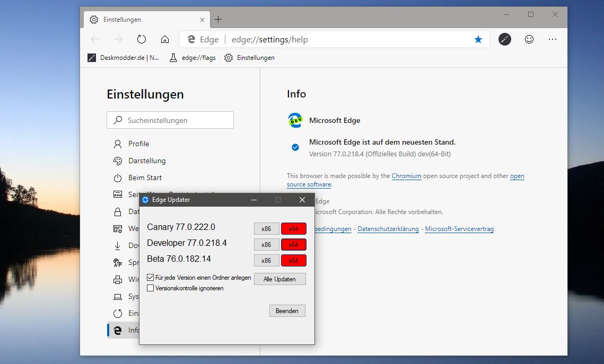Open Profile settings section
Viewport: 604px width, 364px height.
(x=138, y=144)
